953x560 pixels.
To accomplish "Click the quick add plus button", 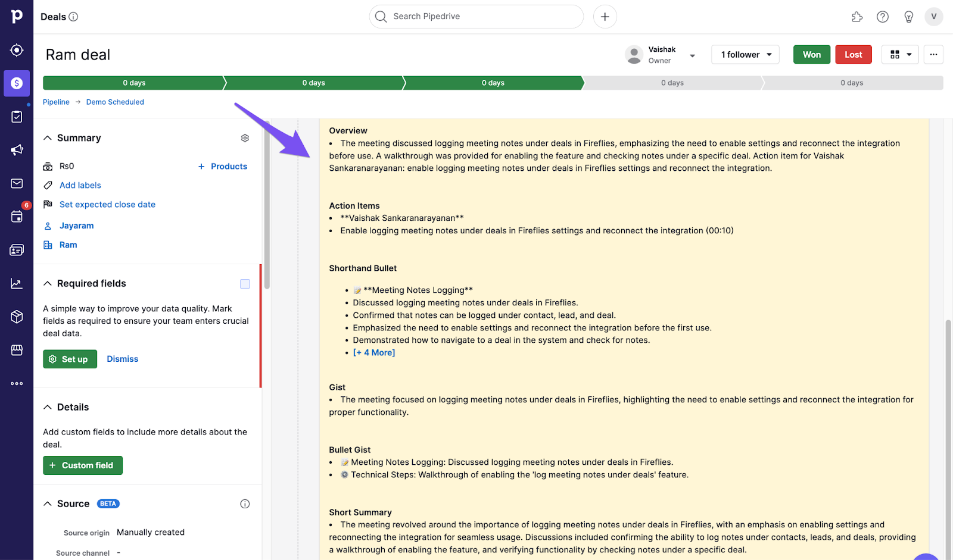I will coord(605,17).
